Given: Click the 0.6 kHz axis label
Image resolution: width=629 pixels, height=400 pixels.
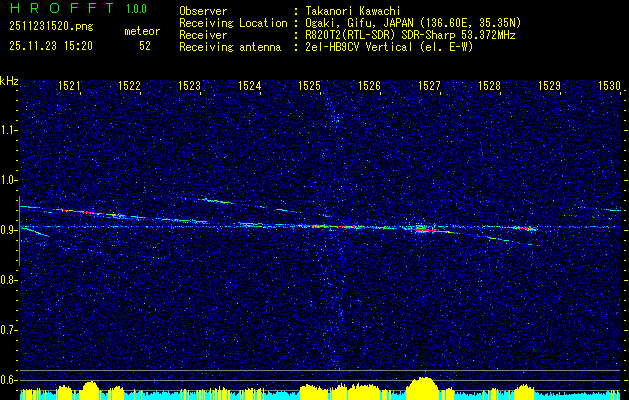Looking at the screenshot, I should coord(9,380).
